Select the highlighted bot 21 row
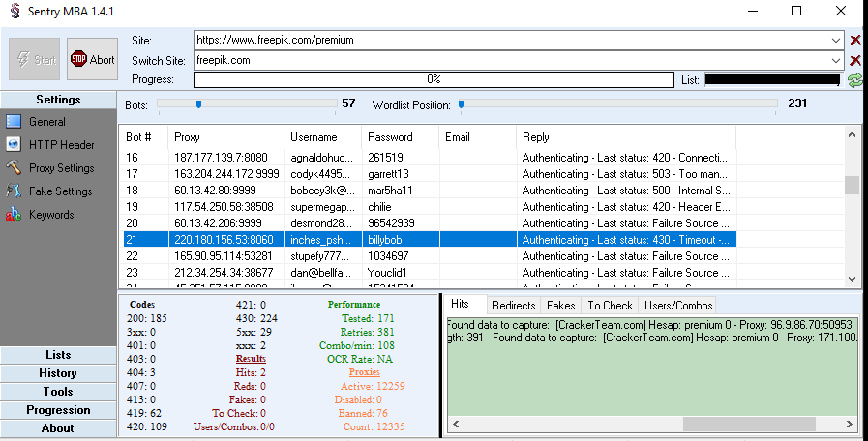 428,240
